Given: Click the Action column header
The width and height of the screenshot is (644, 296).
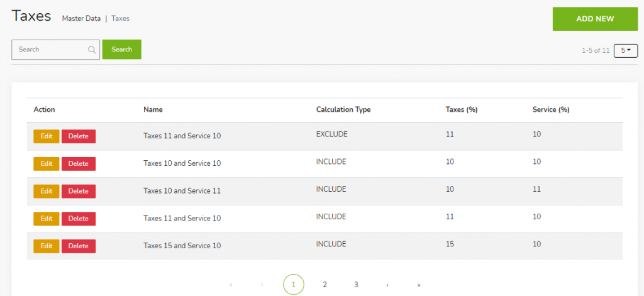Looking at the screenshot, I should 45,109.
